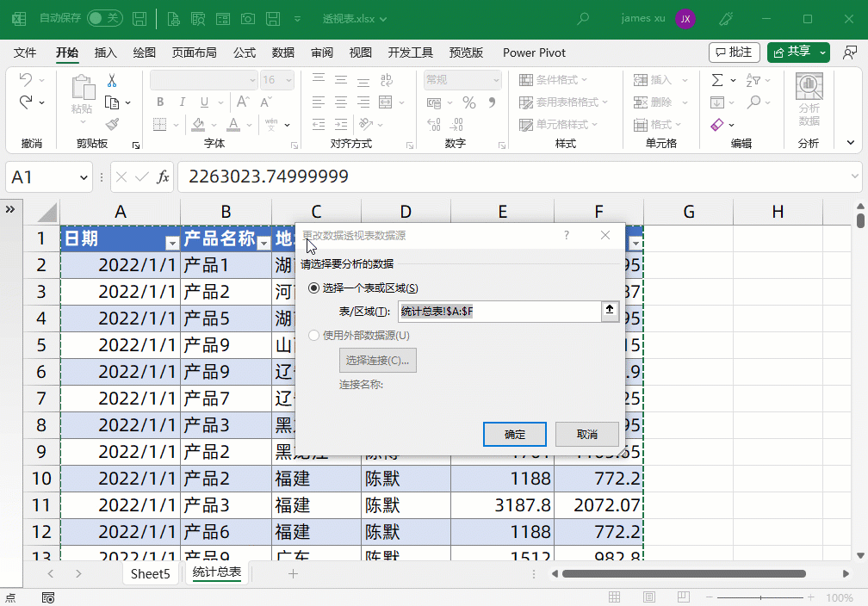Click the zoom slider in status bar
The image size is (868, 606).
[x=760, y=597]
